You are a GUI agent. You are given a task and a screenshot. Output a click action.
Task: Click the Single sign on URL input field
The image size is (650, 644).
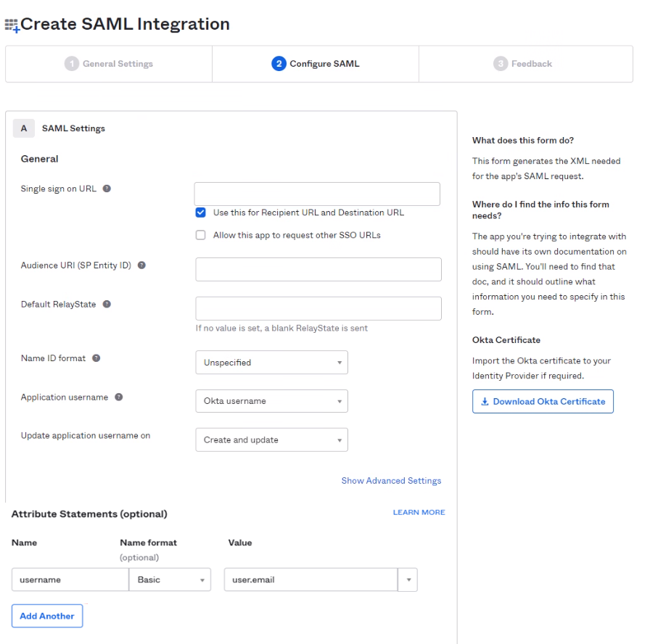pos(317,194)
